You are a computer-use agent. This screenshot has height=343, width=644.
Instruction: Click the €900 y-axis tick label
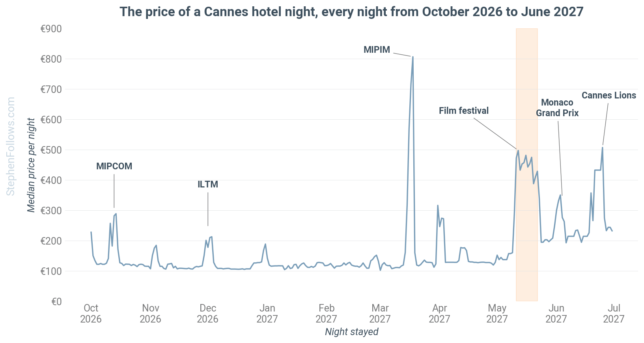[x=51, y=29]
